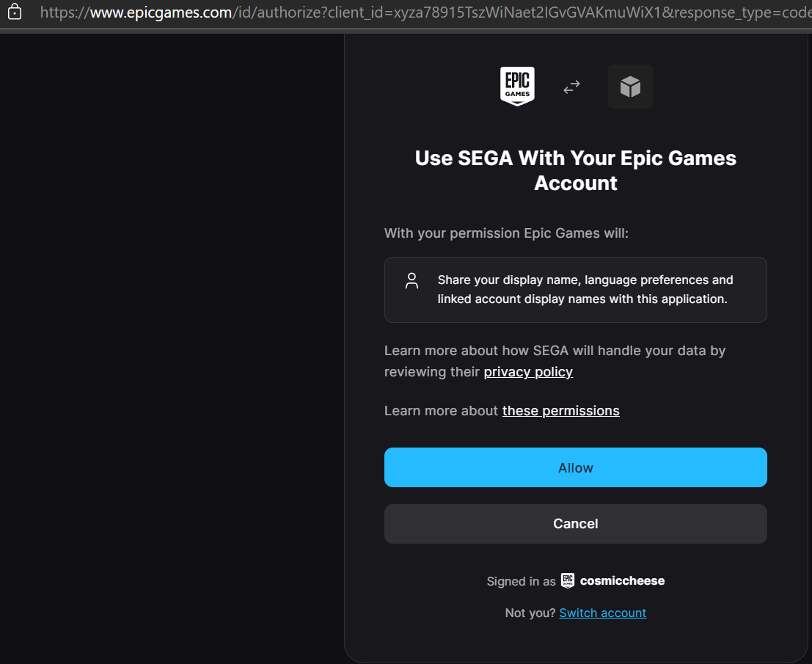Click the cosmiccheese username text
Viewport: 812px width, 664px height.
pos(622,580)
